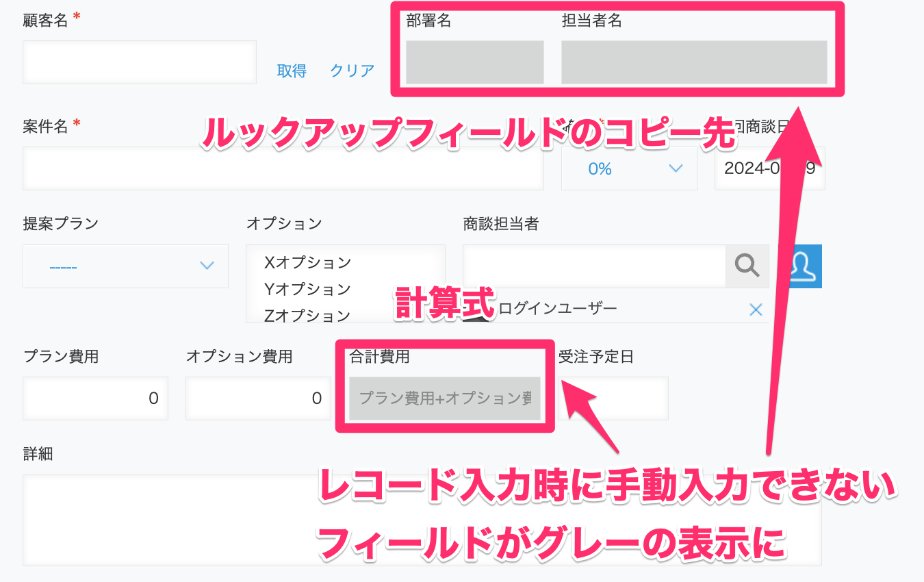Click the grayed 合計費用 calculated field
Viewport: 924px width, 582px height.
[x=444, y=398]
